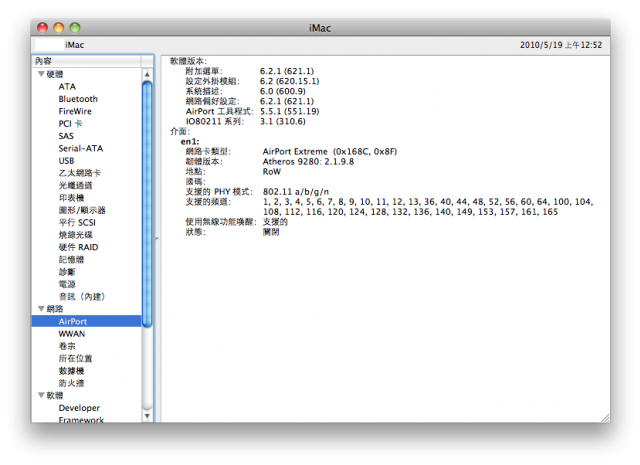The image size is (640, 465).
Task: Open the 燒錄光碟 disc burning entry
Action: click(76, 235)
